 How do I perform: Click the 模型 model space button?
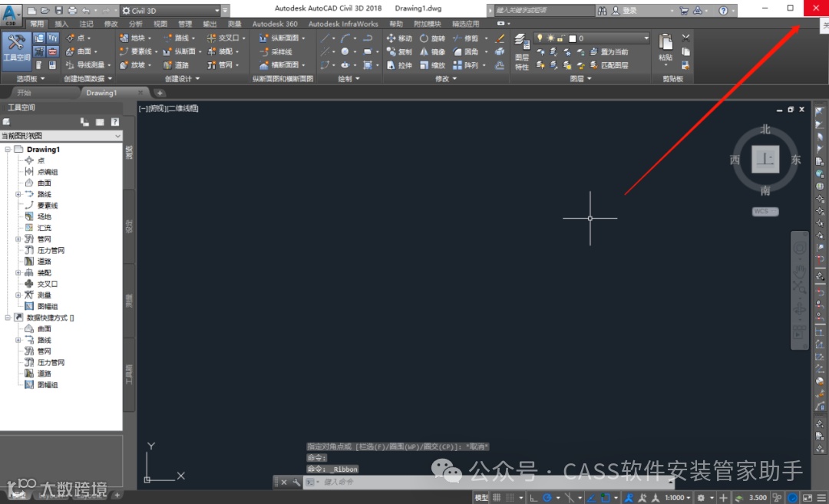pyautogui.click(x=481, y=498)
